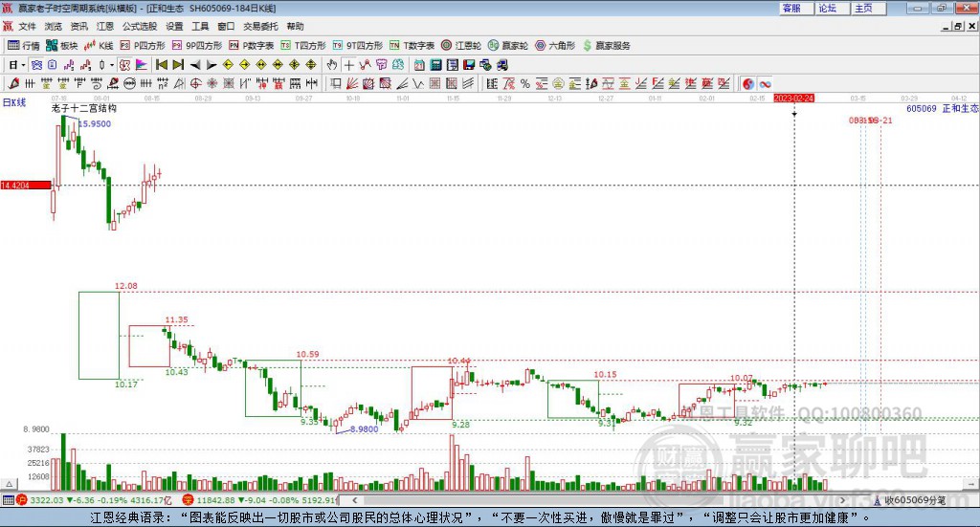The height and width of the screenshot is (527, 980).
Task: Open the 交易委托 menu
Action: (260, 26)
